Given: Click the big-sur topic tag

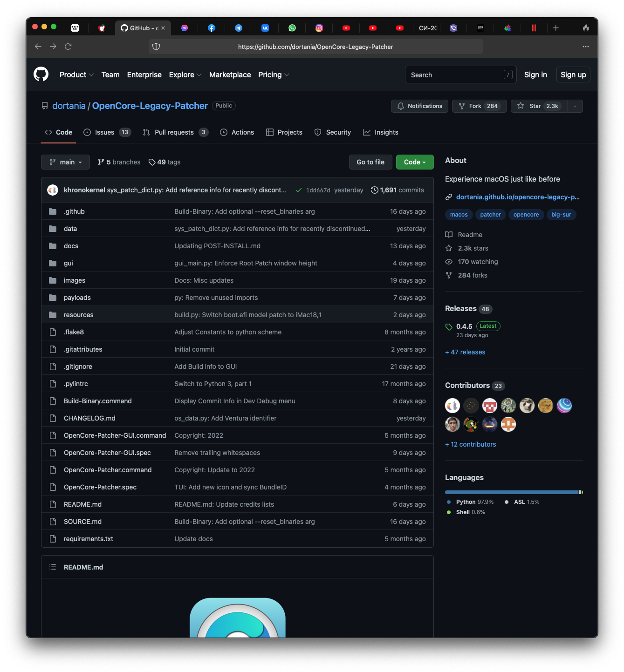Looking at the screenshot, I should pos(561,215).
